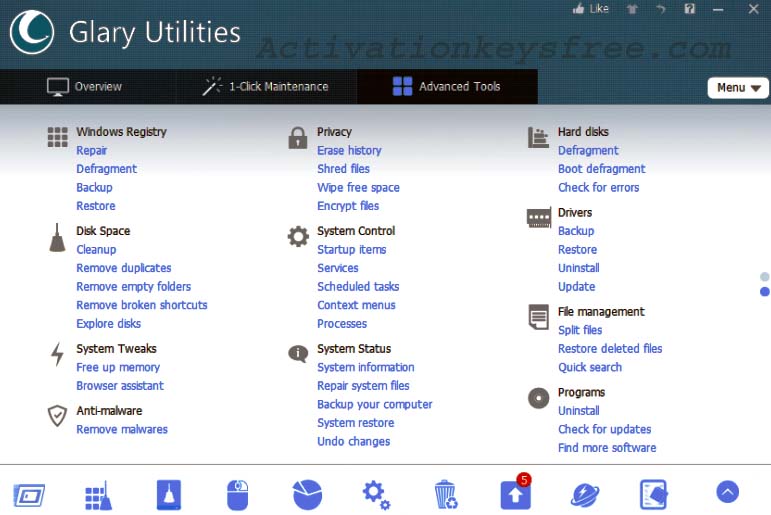Open the registry cleaner icon in bottom toolbar
The width and height of the screenshot is (771, 515).
[x=98, y=496]
